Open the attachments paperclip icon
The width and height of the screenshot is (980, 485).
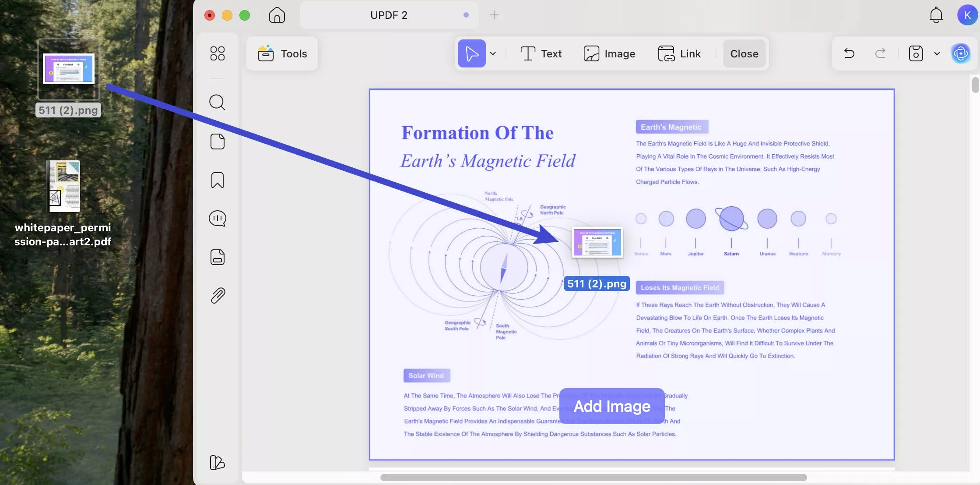[217, 296]
